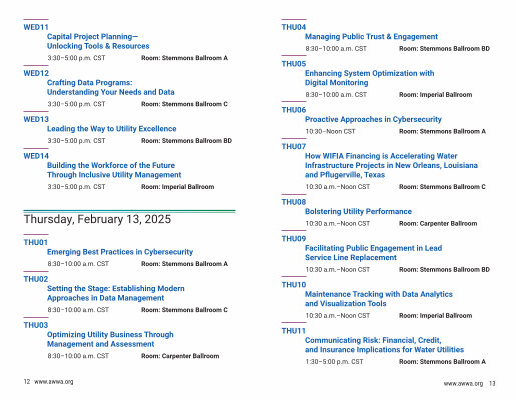Open the WIFIA Financing session title

click(x=391, y=165)
